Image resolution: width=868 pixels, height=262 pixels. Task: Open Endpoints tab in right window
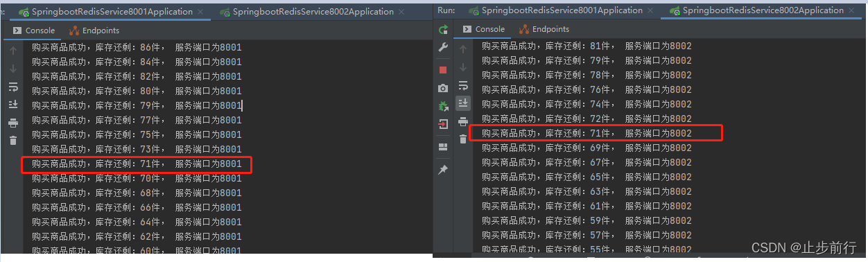click(x=544, y=29)
